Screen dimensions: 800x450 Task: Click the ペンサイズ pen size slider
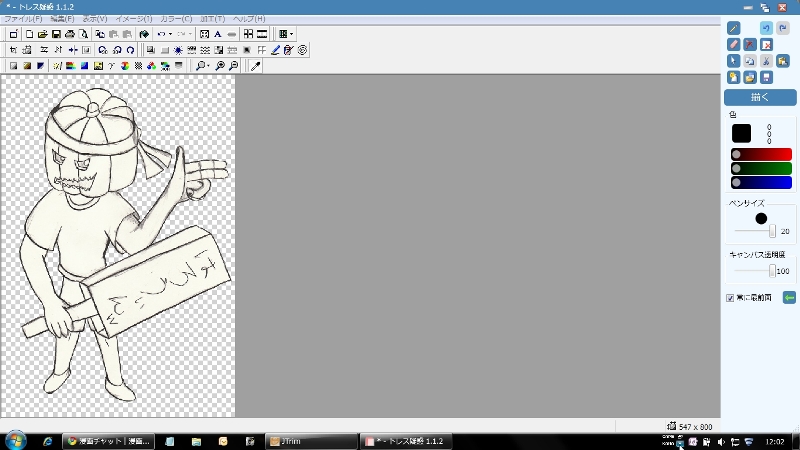click(x=755, y=231)
